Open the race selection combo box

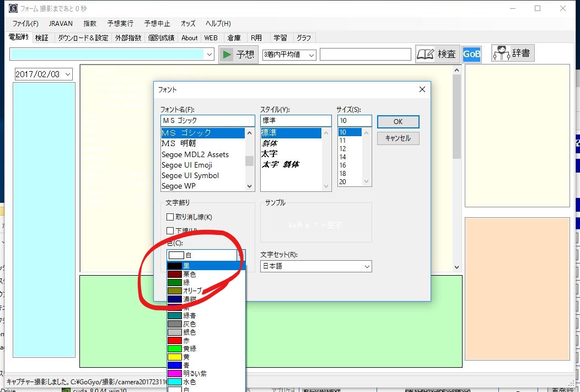(112, 55)
